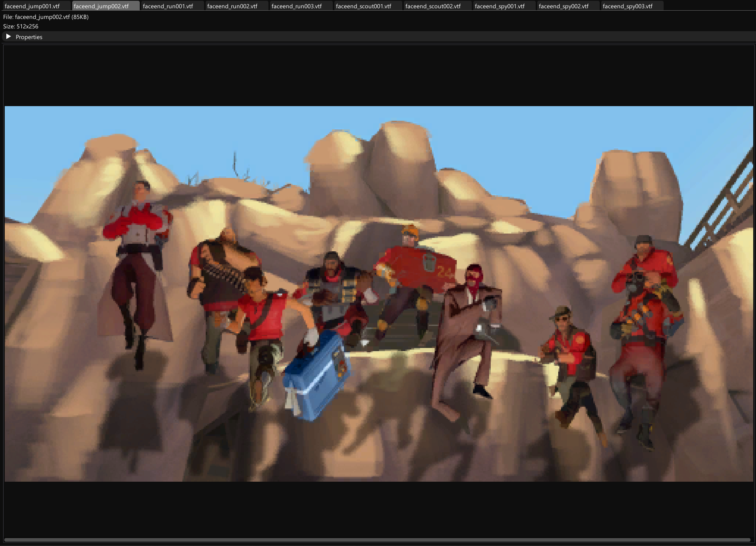Click the horizontal scrollbar at the bottom
The height and width of the screenshot is (546, 756).
pyautogui.click(x=377, y=540)
